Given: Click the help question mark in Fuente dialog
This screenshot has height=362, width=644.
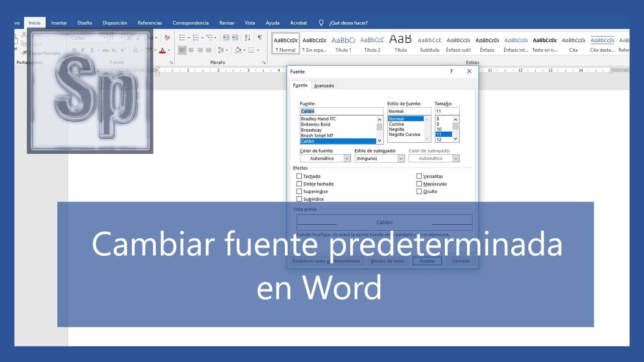Looking at the screenshot, I should point(451,71).
